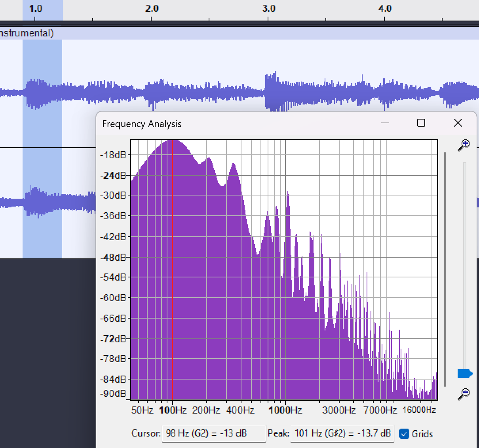The width and height of the screenshot is (479, 448).
Task: Click lower channel waveform inside highlighted selection
Action: [x=42, y=203]
